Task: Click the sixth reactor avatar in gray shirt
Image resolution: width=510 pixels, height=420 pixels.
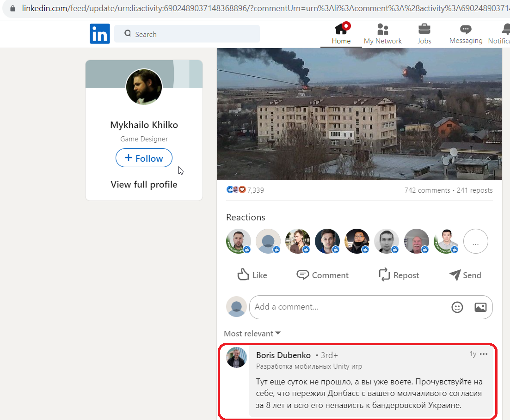Action: coord(387,241)
